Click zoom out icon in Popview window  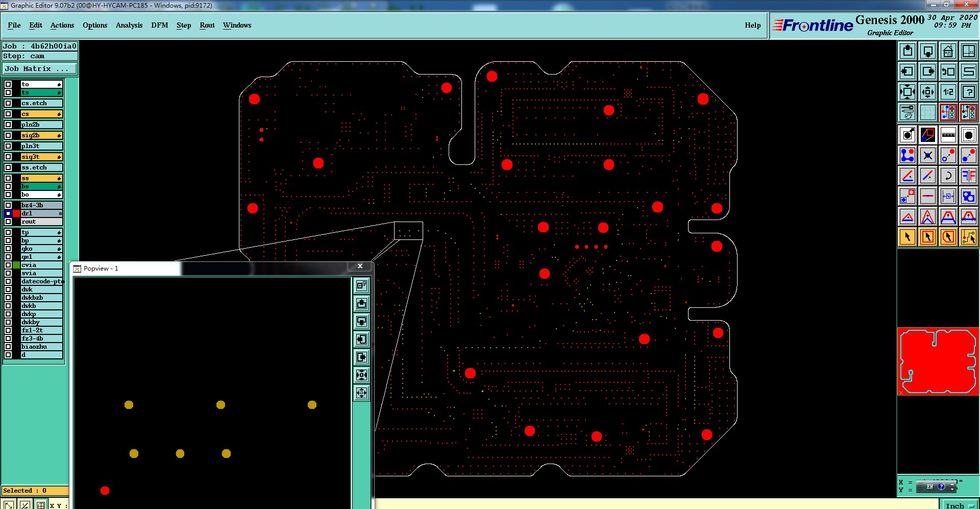click(361, 393)
